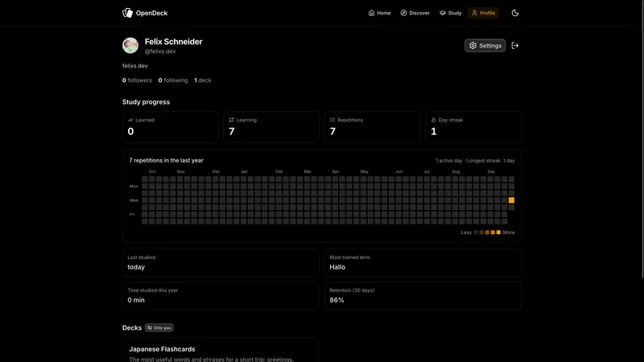This screenshot has width=644, height=362.
Task: Click the 1 deck count
Action: (203, 80)
